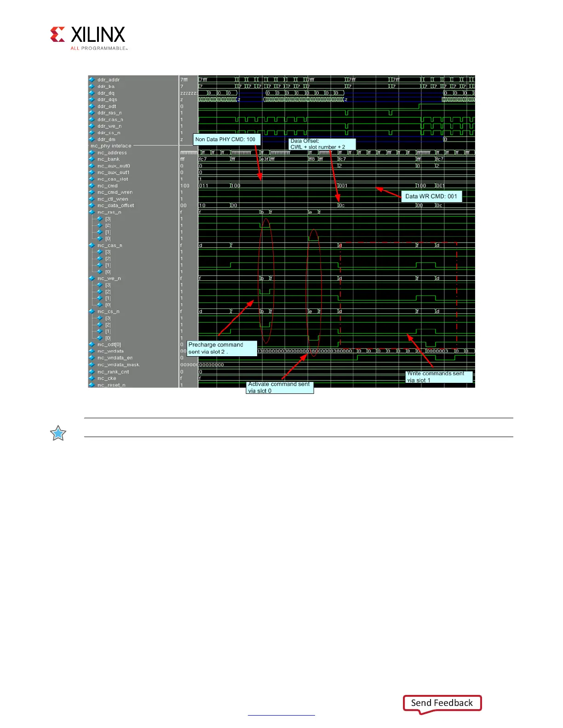Viewport: 563px width, 728px height.
Task: Click value '100' in the mc_cmd row
Action: pos(185,186)
